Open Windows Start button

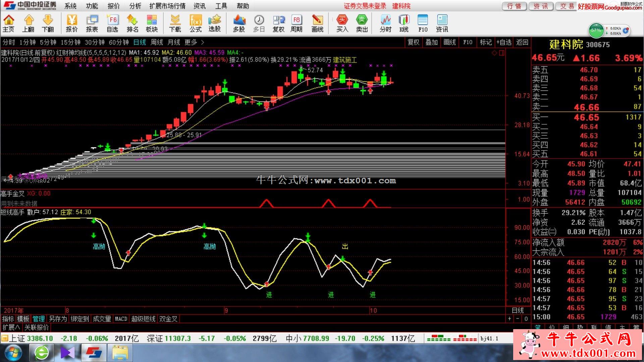[13, 353]
